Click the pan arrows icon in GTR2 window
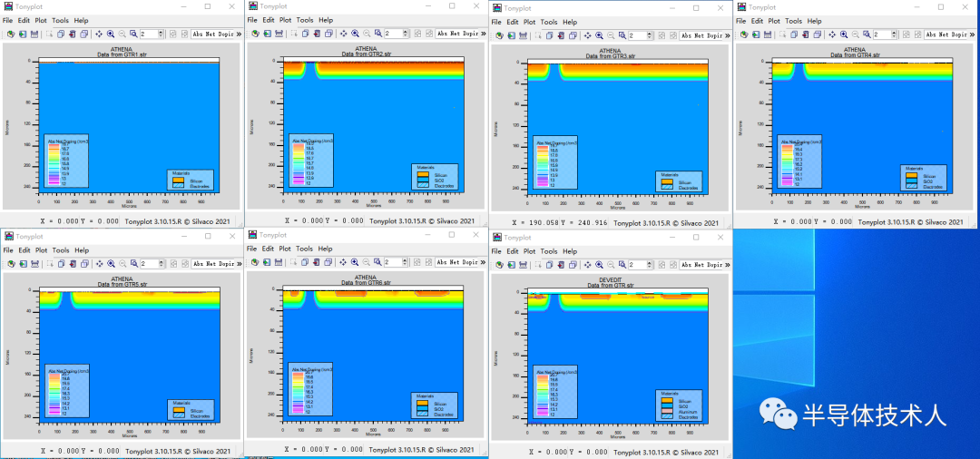980x459 pixels. [343, 33]
